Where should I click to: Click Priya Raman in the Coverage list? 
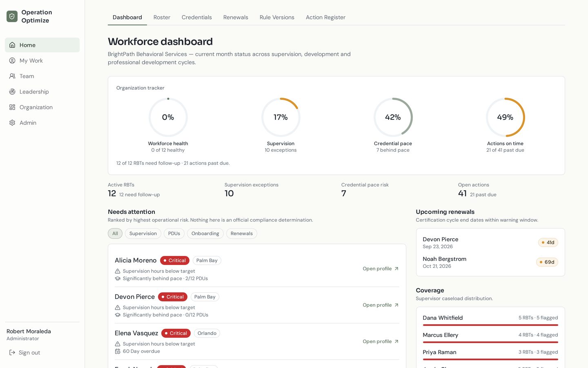coord(439,352)
